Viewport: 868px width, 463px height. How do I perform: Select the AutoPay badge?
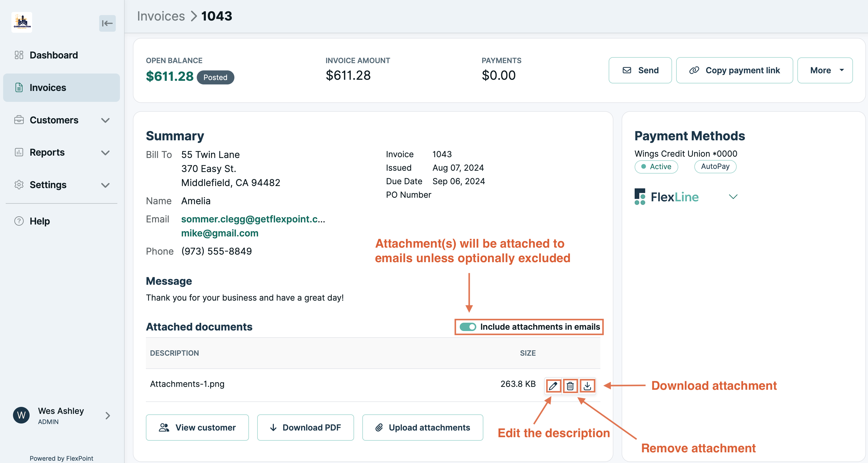tap(715, 166)
